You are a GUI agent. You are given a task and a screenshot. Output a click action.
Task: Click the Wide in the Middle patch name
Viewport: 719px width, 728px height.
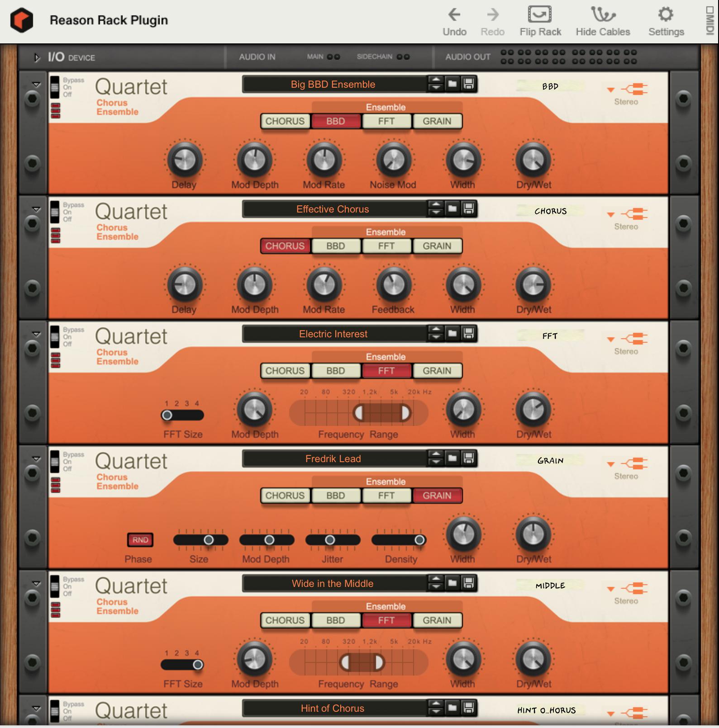click(334, 583)
